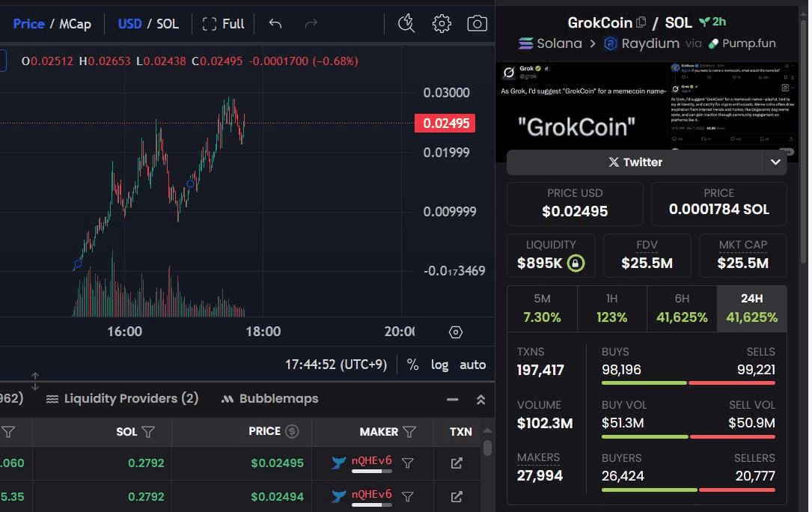Click the undo arrow in chart toolbar
The image size is (812, 512).
pos(275,24)
